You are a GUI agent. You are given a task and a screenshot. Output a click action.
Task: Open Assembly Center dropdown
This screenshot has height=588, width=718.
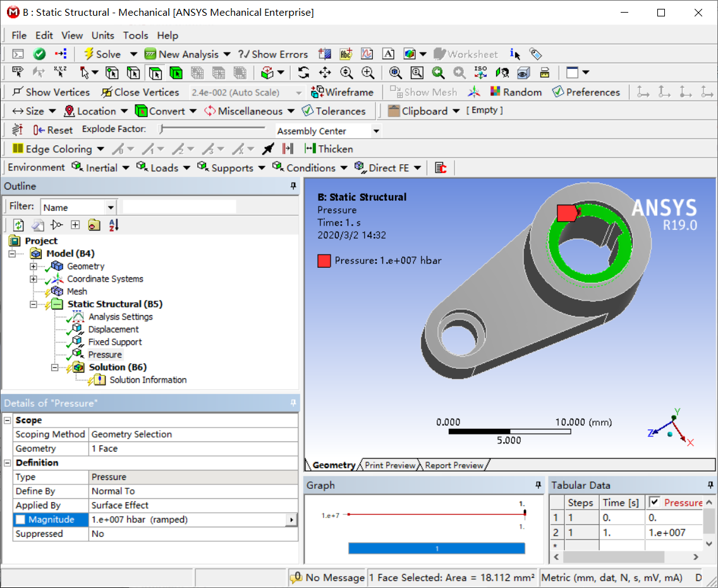(376, 131)
